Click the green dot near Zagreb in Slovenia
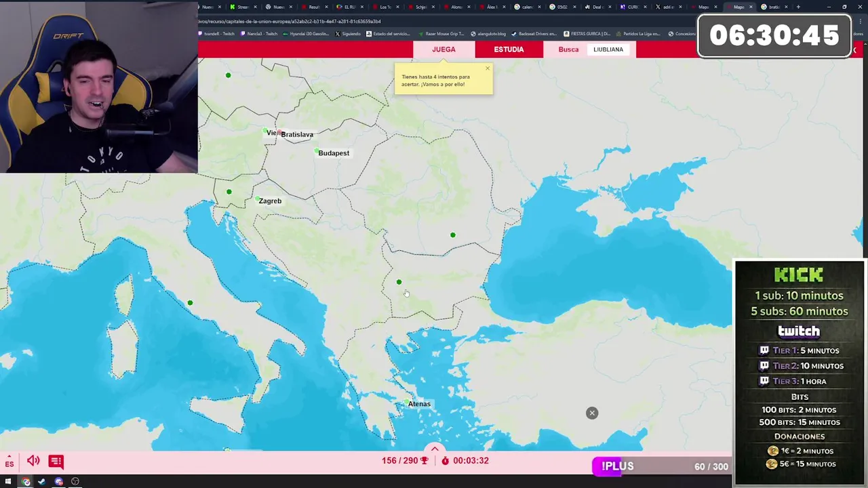The image size is (868, 488). (x=229, y=192)
